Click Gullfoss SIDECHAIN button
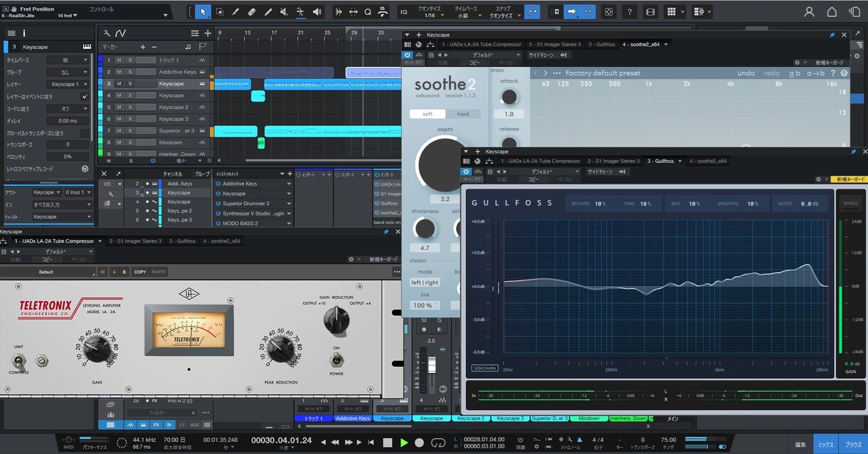Viewport: 868px width, 454px height. (x=485, y=369)
